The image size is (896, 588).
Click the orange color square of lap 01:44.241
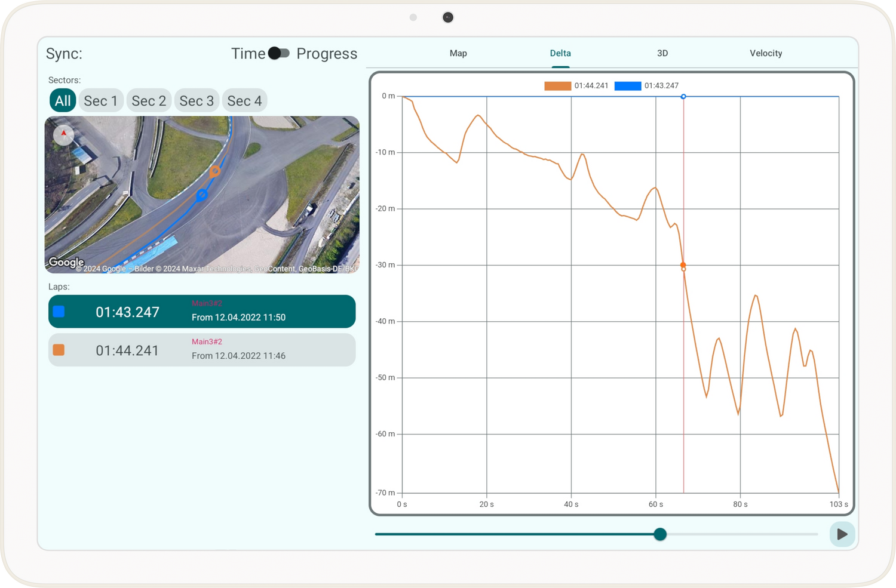(x=59, y=350)
